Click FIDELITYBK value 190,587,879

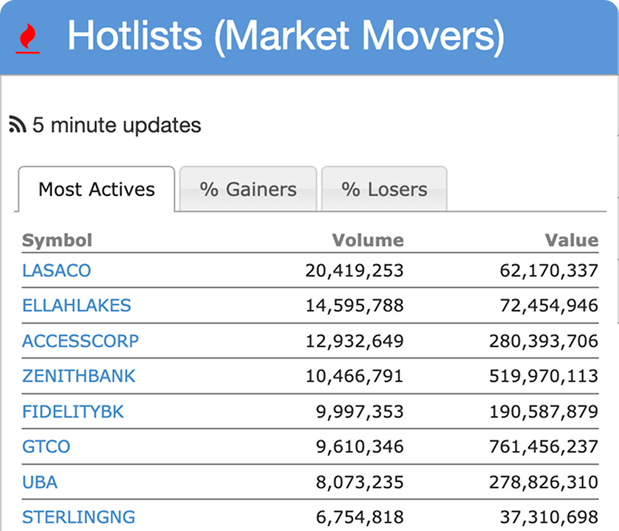coord(544,412)
